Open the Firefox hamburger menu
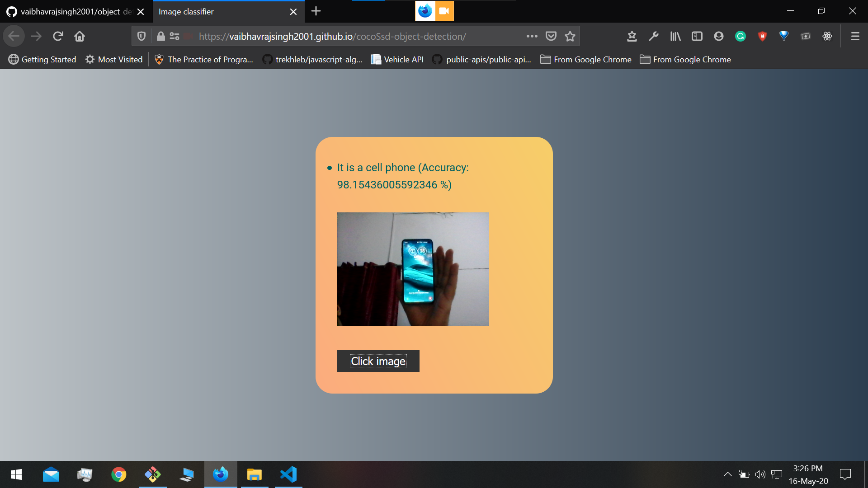 (x=855, y=36)
